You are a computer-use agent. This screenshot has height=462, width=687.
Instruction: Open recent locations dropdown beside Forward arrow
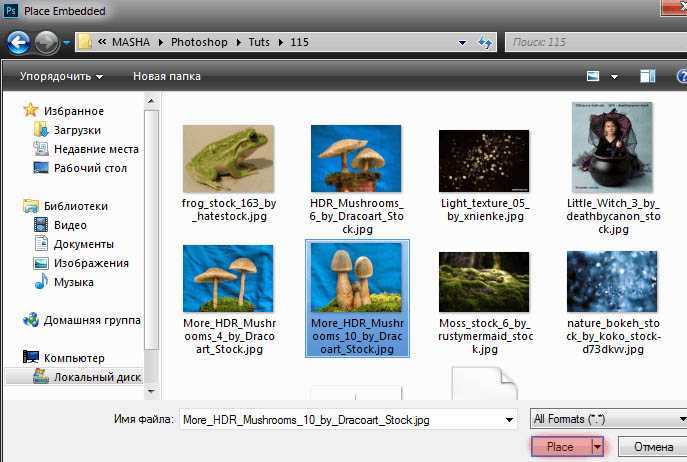pos(67,43)
